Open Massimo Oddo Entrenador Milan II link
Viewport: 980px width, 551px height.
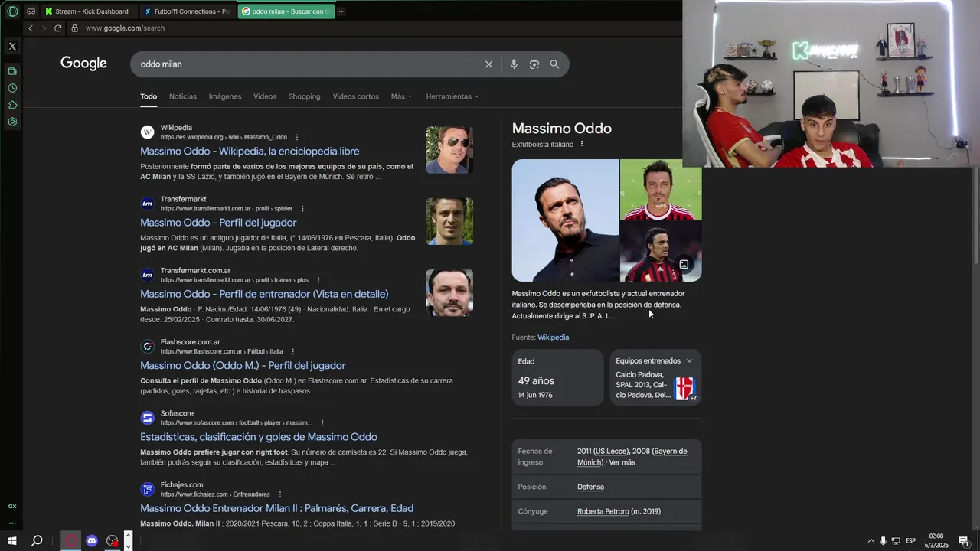point(277,508)
